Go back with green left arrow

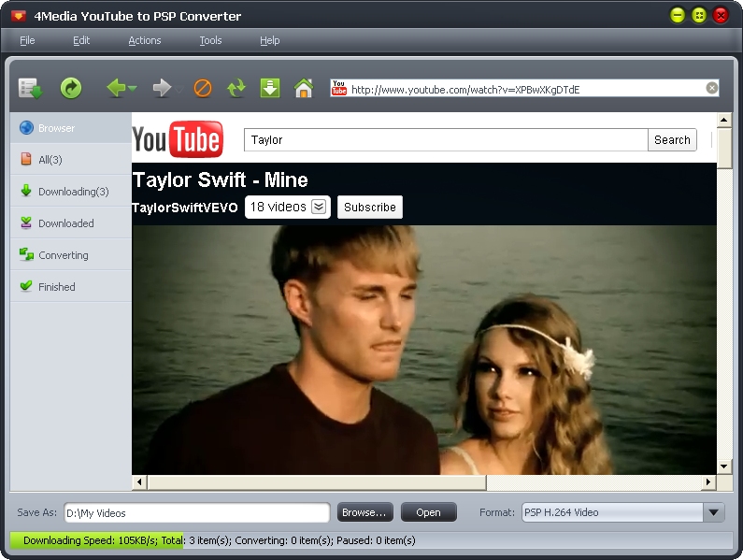coord(116,88)
